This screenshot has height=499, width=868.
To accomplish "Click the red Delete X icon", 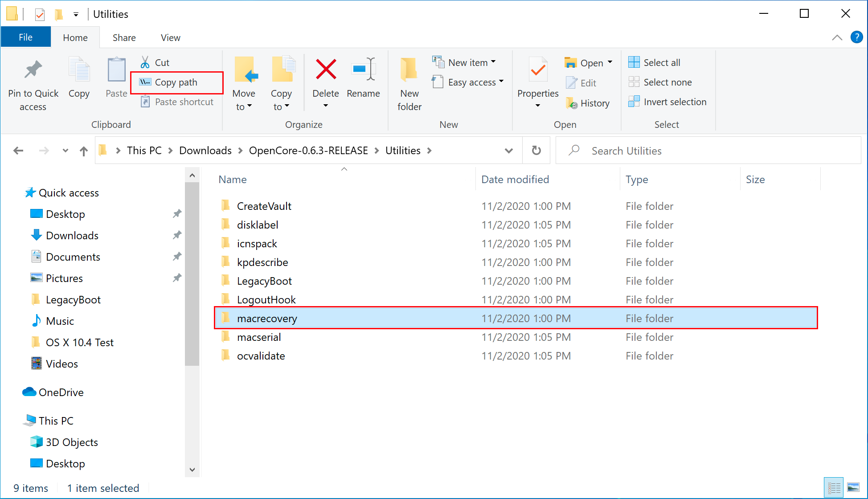I will [326, 70].
